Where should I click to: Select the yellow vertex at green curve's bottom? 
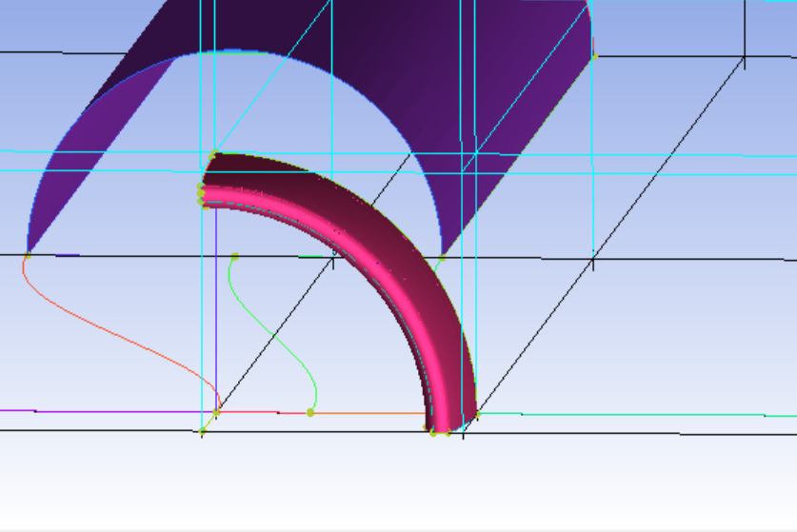tap(310, 412)
